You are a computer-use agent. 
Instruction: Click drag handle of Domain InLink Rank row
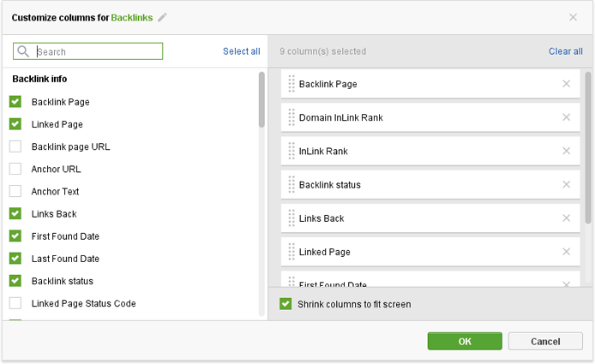[291, 117]
